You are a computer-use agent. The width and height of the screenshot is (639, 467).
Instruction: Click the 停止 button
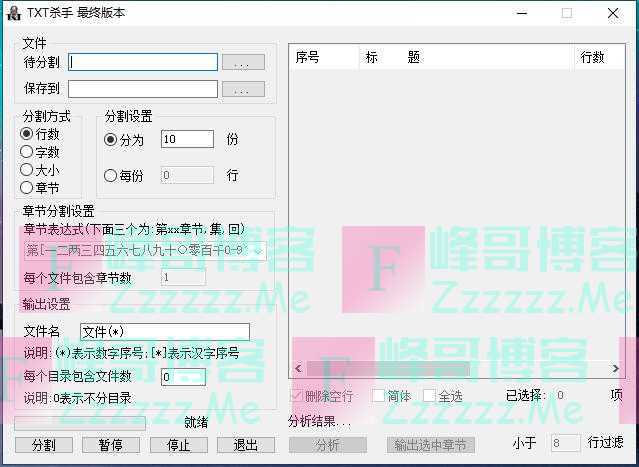point(178,445)
